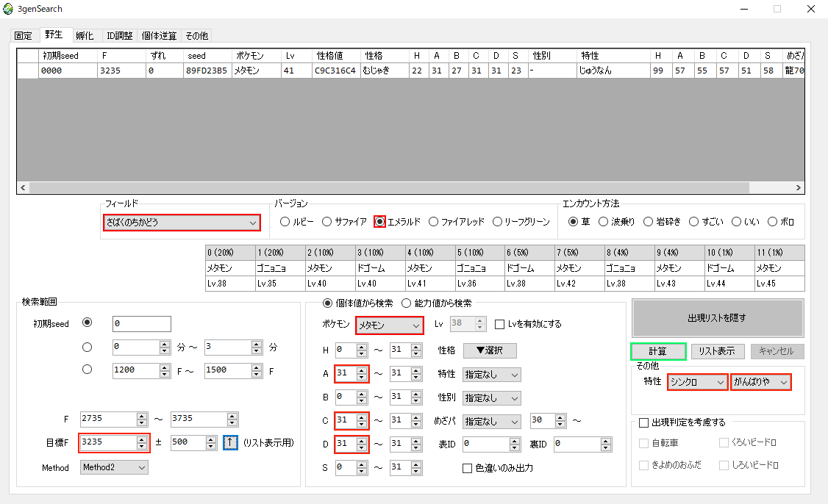Open the Method dropdown showing Method2

(x=114, y=467)
